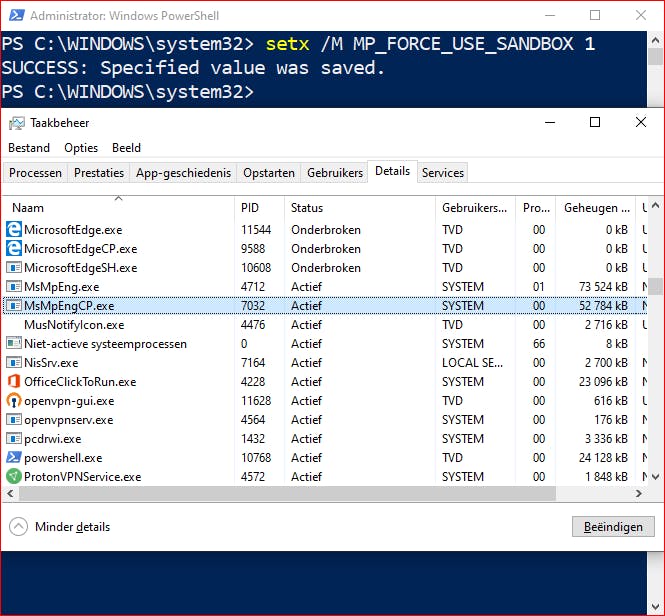Image resolution: width=665 pixels, height=616 pixels.
Task: Click the openvpn-gui.exe keyhole icon
Action: click(14, 400)
